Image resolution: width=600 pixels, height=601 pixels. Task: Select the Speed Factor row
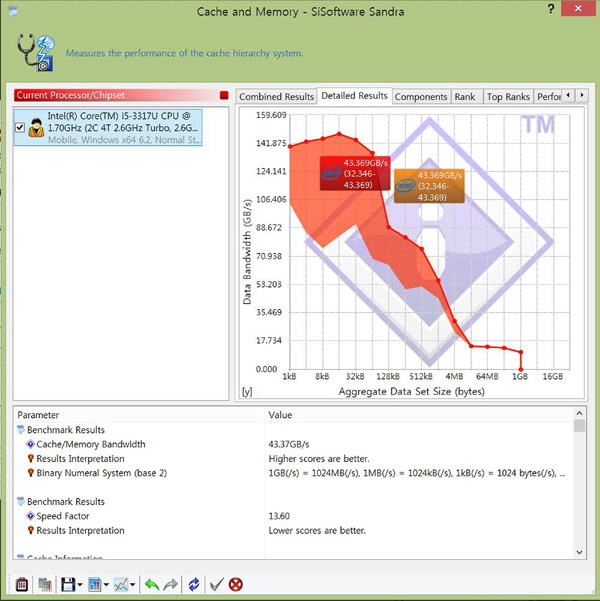[x=293, y=516]
